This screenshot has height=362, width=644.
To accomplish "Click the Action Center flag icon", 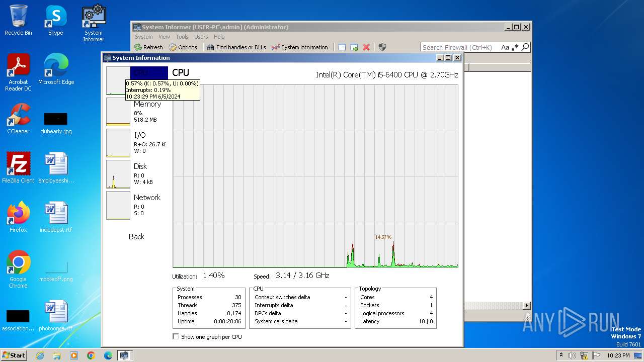I will click(596, 355).
